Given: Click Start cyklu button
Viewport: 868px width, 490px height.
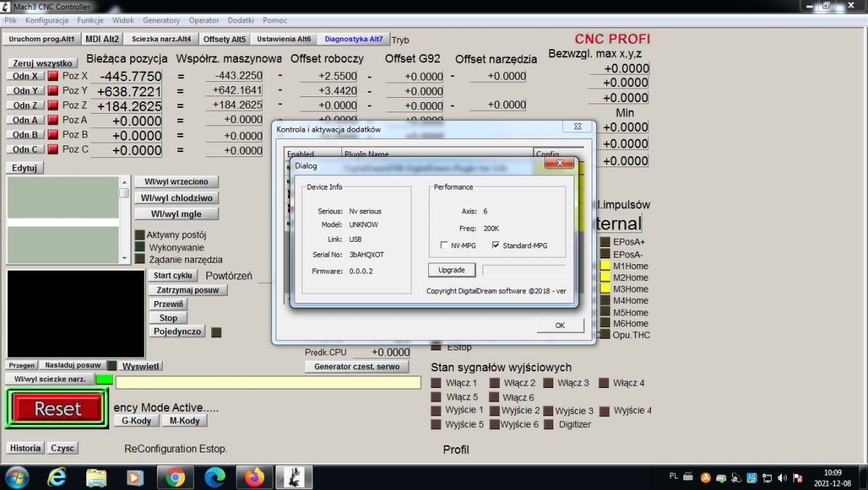Looking at the screenshot, I should click(x=173, y=276).
